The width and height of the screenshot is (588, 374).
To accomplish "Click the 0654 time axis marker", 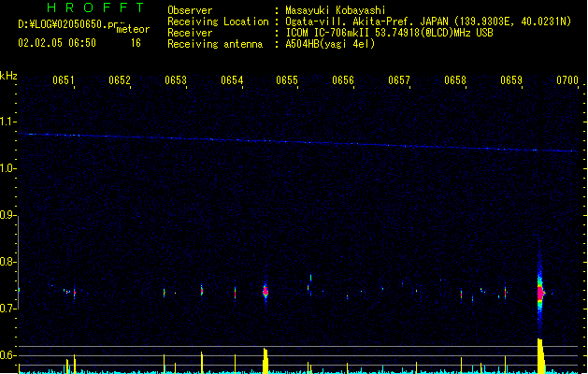I will [x=232, y=80].
